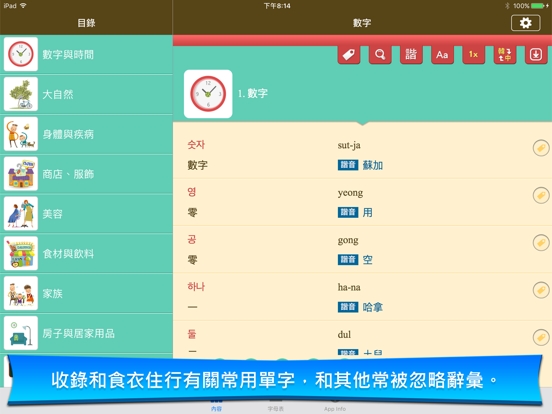This screenshot has width=552, height=414.
Task: Tap the large clock icon beside 1. 數字
Action: point(208,94)
